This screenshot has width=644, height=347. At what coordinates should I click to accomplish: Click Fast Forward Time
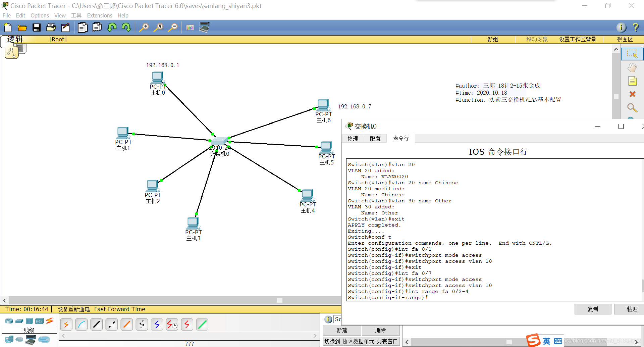[120, 309]
